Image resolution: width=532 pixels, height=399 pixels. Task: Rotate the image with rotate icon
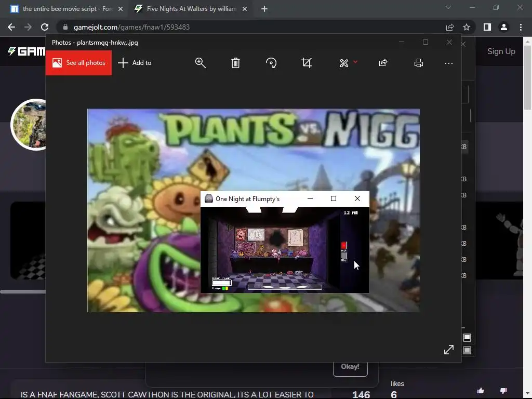[x=271, y=63]
